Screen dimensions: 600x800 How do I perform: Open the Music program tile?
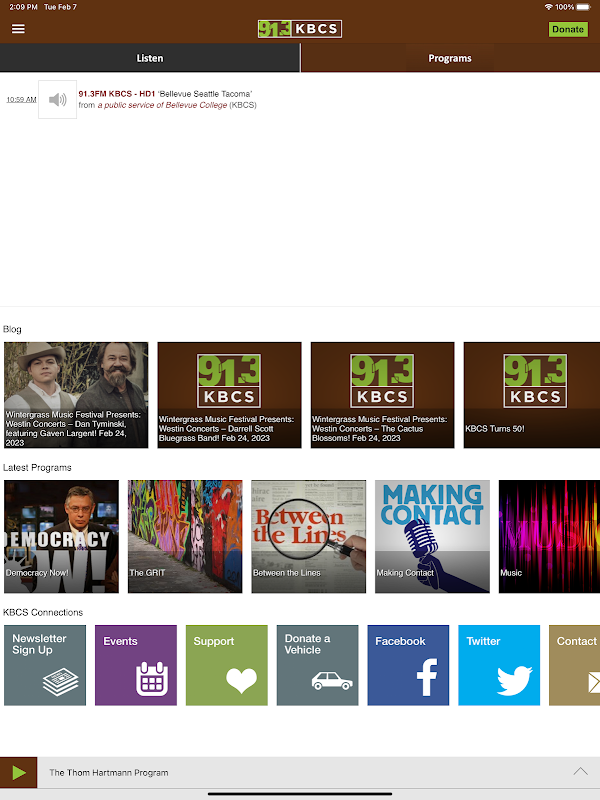(x=549, y=536)
